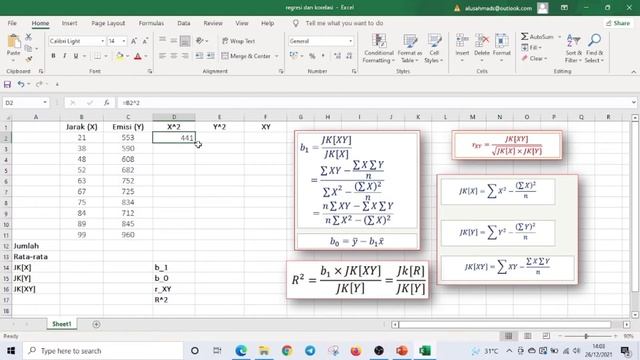Switch to the Formulas tab
Screen dimensions: 640x360
coord(151,23)
